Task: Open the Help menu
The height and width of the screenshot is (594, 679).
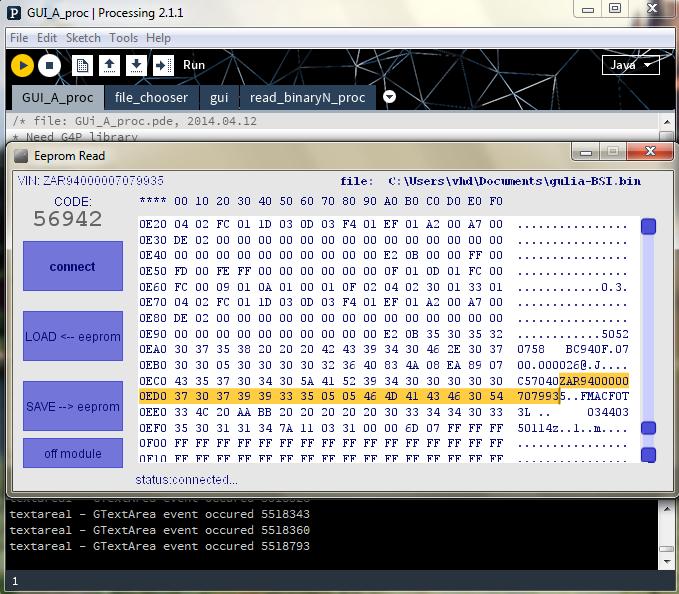Action: pos(158,38)
